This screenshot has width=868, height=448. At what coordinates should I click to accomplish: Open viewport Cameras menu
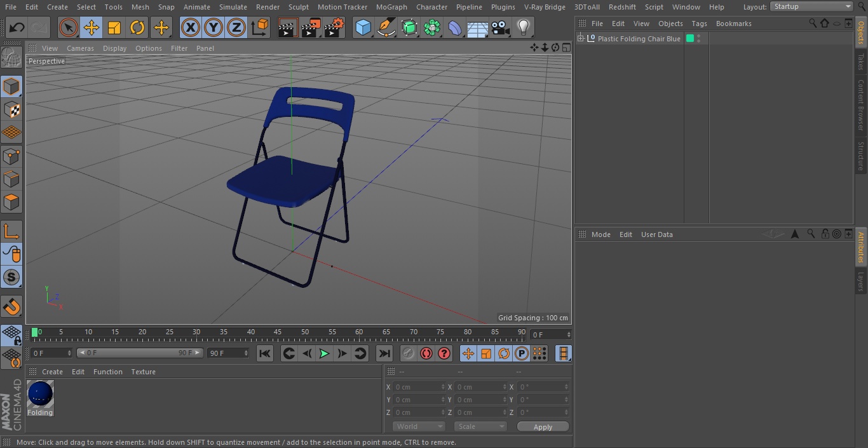click(x=80, y=48)
